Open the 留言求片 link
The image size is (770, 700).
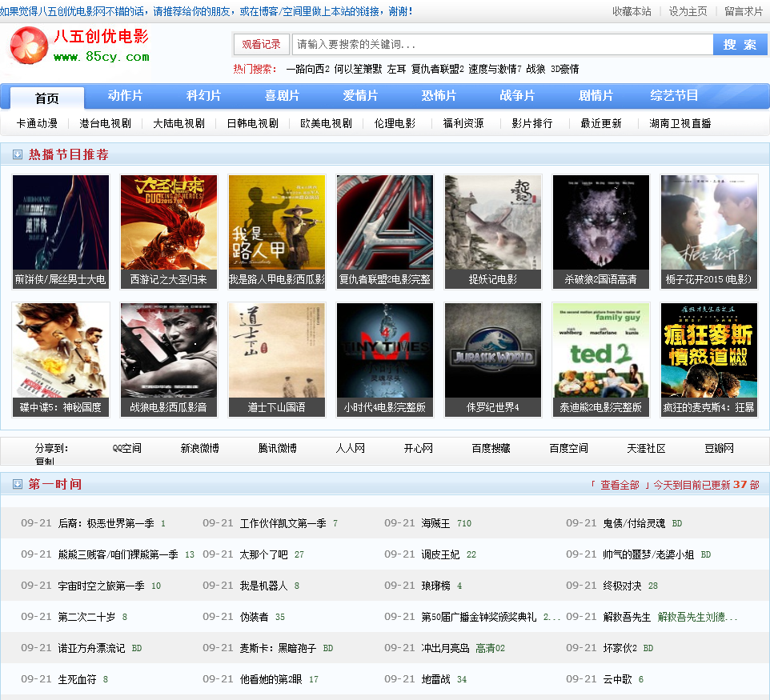tap(744, 11)
